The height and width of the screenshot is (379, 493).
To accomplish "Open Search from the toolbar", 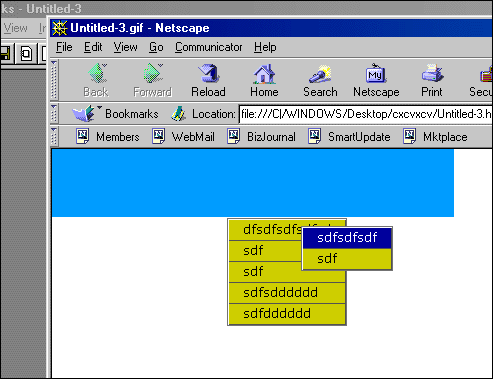I will pos(320,74).
